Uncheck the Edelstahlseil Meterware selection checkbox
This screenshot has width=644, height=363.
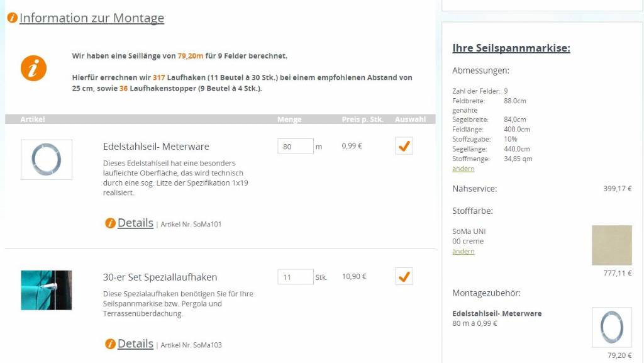pyautogui.click(x=404, y=146)
